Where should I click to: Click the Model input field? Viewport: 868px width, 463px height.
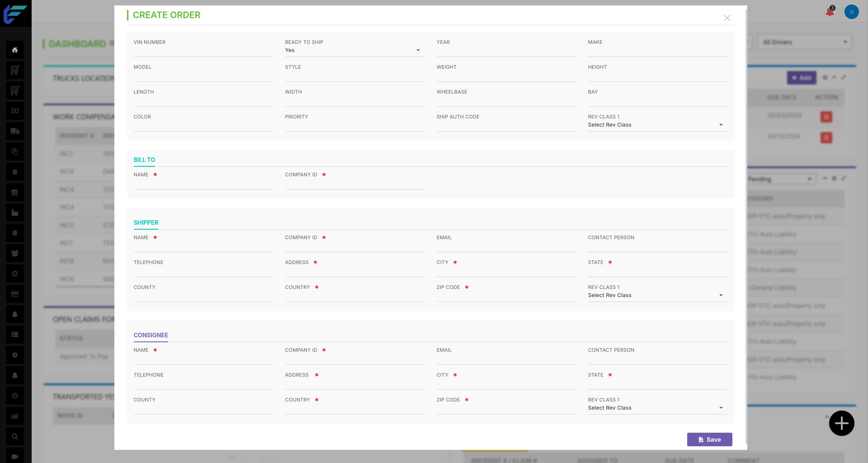[x=203, y=76]
